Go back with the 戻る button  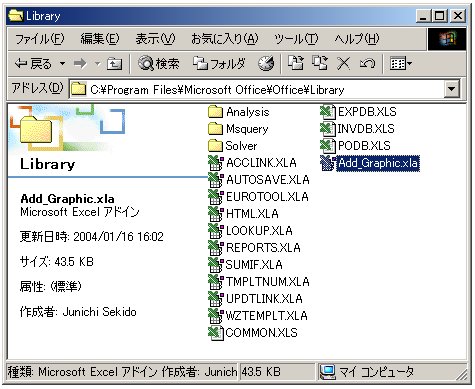tap(33, 63)
